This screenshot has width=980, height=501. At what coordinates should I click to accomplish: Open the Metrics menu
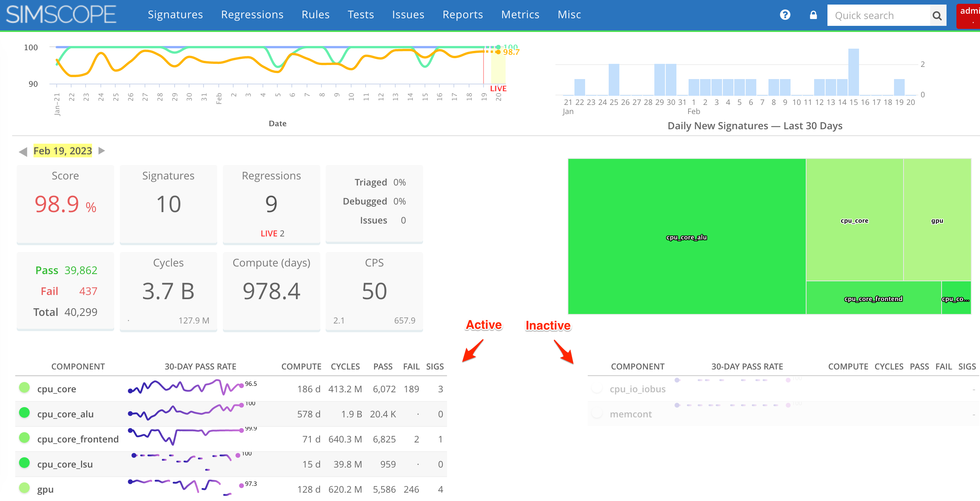pos(520,14)
